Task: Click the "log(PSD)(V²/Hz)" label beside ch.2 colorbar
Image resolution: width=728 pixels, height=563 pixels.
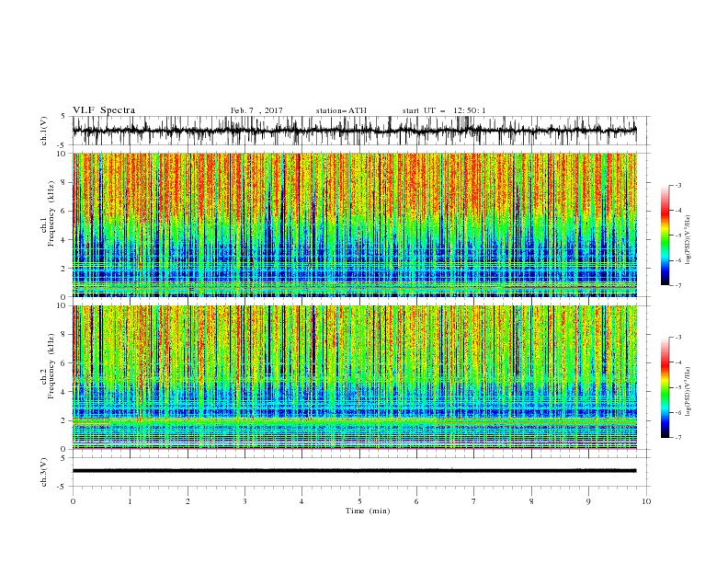Action: tap(688, 392)
